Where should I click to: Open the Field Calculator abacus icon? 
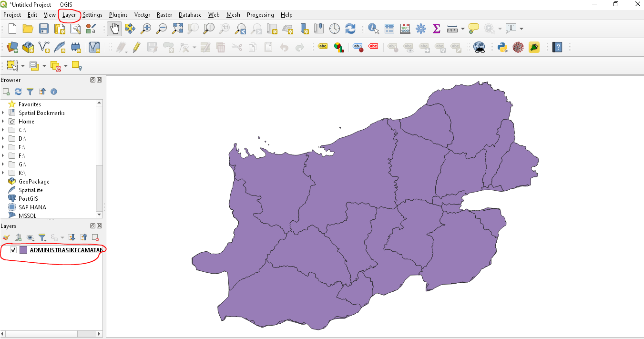pos(405,29)
